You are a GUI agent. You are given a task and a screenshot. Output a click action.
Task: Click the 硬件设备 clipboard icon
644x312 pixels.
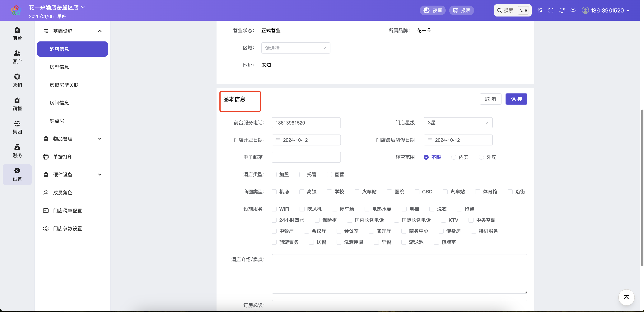coord(46,175)
